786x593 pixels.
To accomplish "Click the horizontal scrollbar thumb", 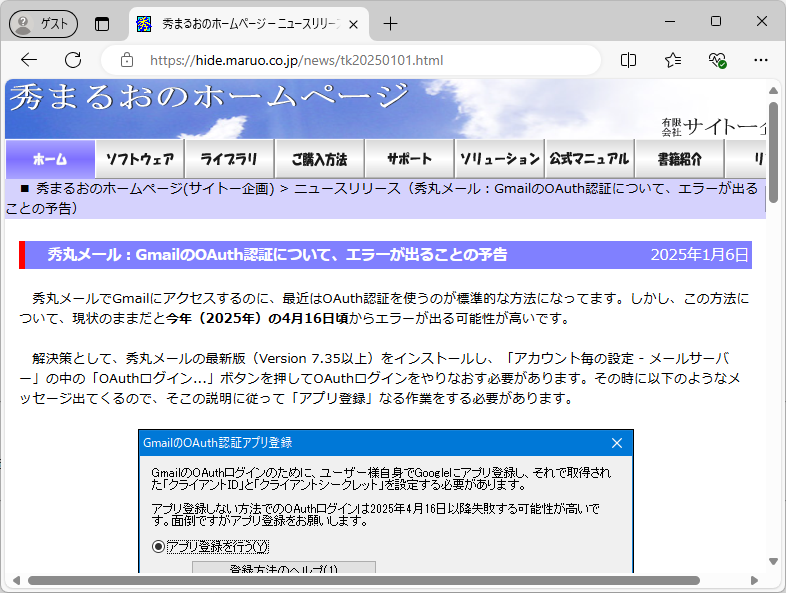I will click(364, 580).
